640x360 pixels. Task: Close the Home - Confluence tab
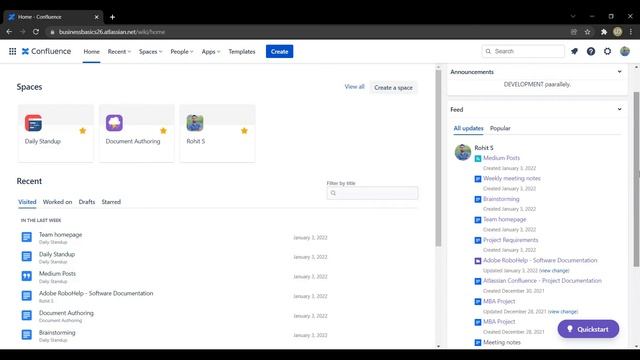96,17
